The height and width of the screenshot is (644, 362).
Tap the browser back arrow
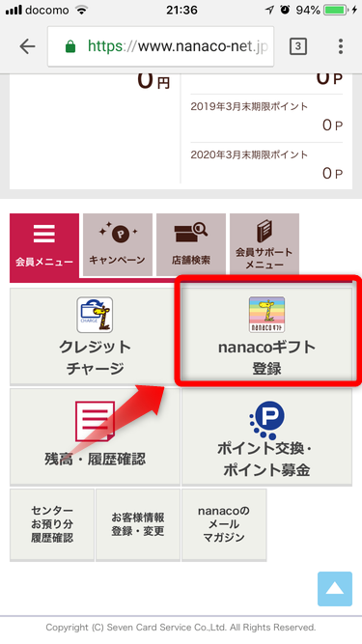(x=27, y=46)
